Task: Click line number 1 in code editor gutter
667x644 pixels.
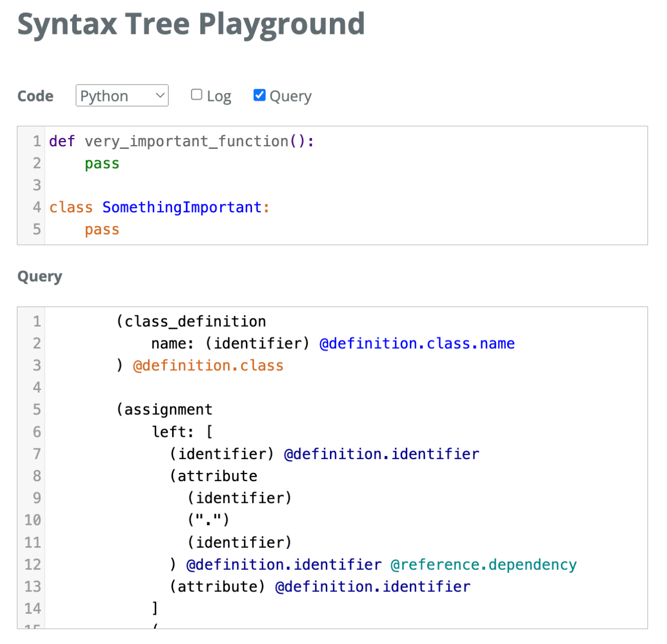Action: [37, 141]
